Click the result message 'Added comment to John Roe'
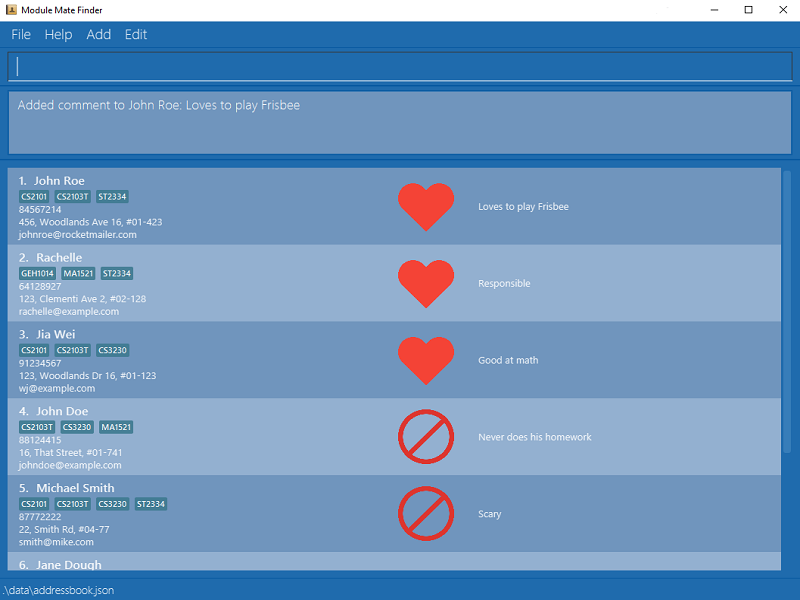 pos(159,105)
